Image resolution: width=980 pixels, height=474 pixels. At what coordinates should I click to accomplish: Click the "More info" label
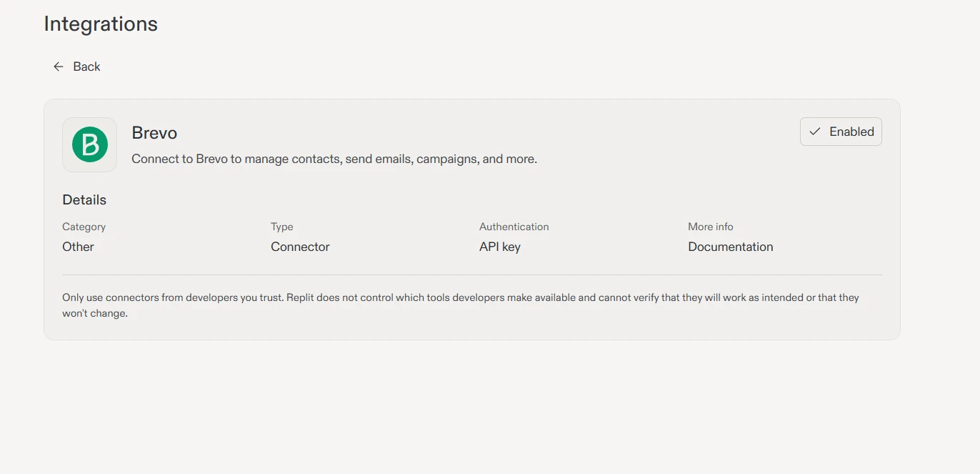[710, 227]
